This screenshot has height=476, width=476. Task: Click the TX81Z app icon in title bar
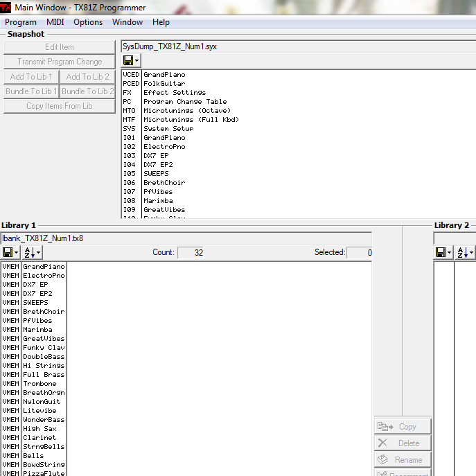click(6, 8)
